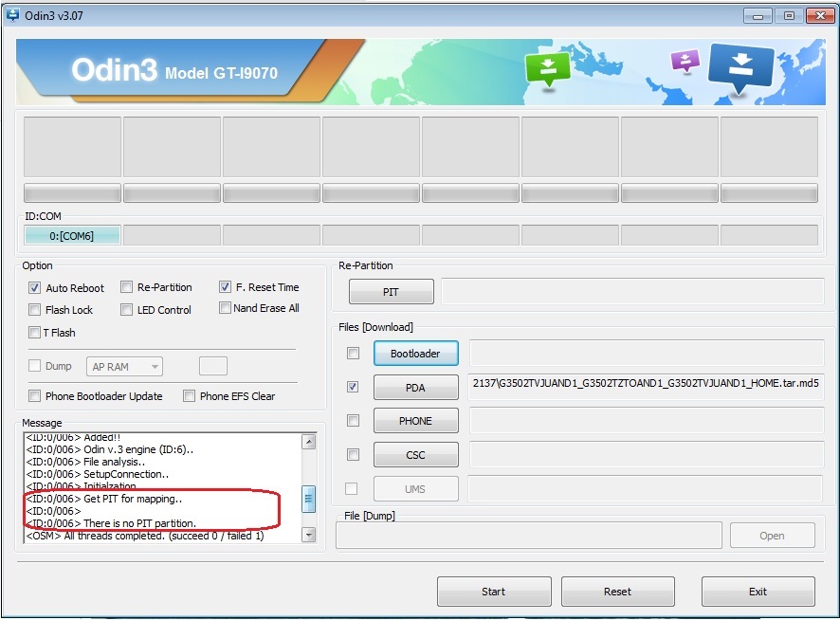Click 'Get PIT for mapping..' log line
This screenshot has width=840, height=620.
(104, 499)
